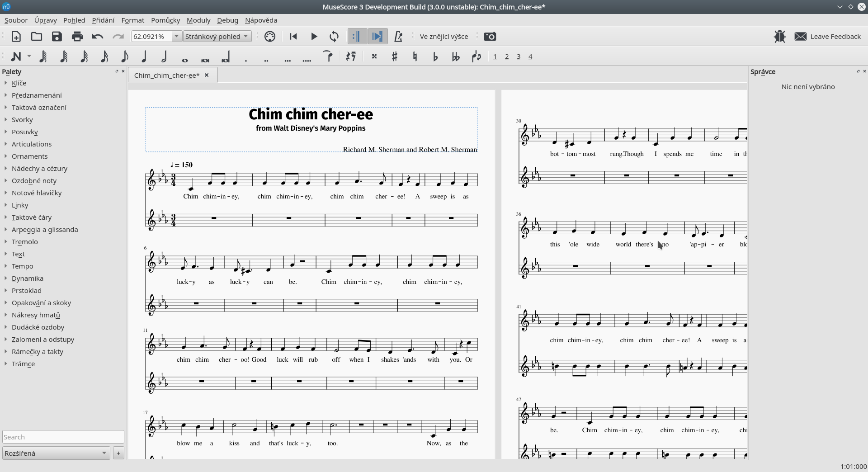Insert a rest

[351, 57]
